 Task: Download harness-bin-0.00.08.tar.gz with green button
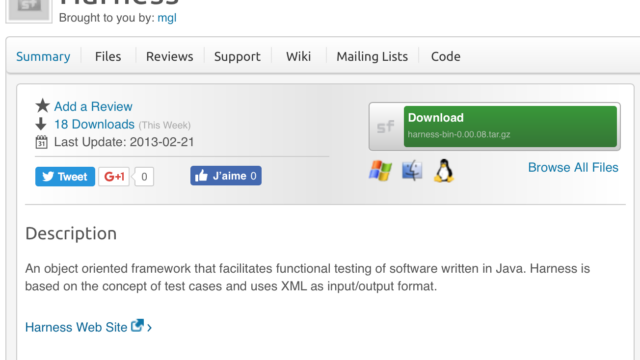click(510, 126)
